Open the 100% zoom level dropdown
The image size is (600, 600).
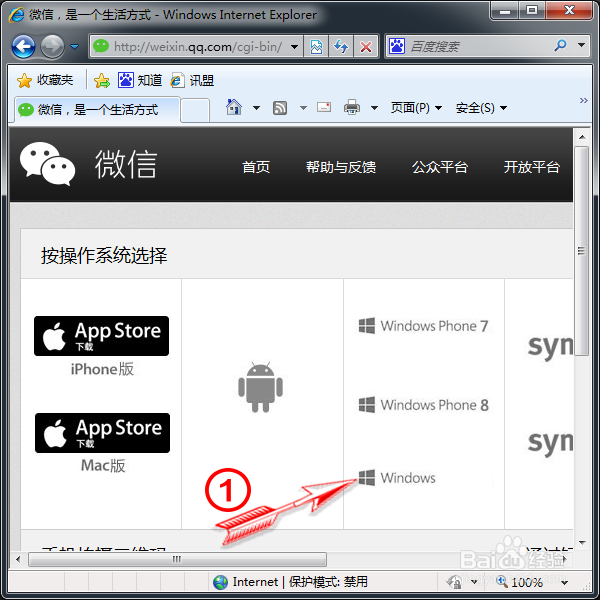tap(564, 582)
